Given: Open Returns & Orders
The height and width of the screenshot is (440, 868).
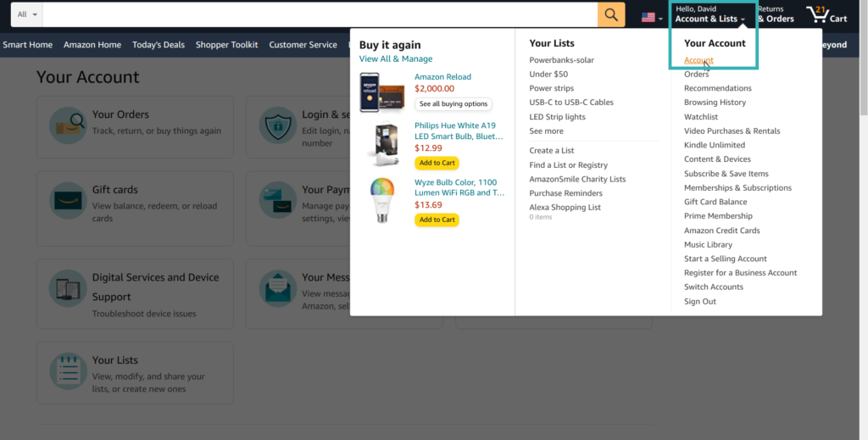Looking at the screenshot, I should [x=776, y=14].
